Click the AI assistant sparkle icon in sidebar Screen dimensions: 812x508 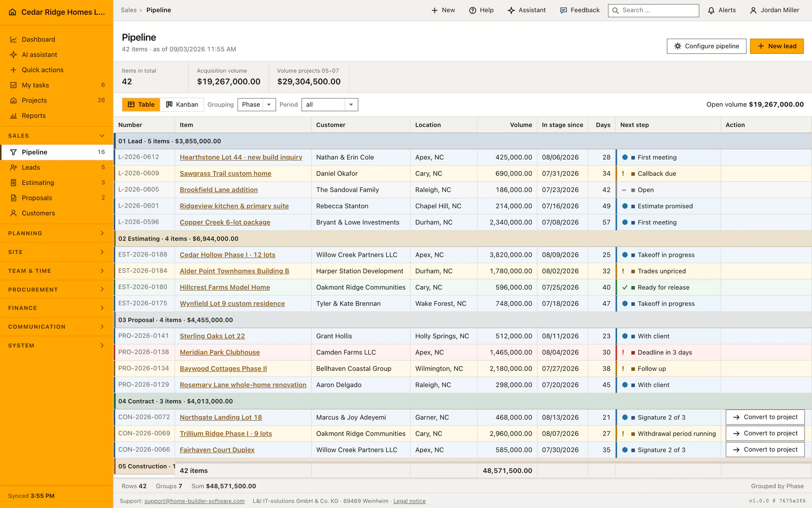pos(14,55)
